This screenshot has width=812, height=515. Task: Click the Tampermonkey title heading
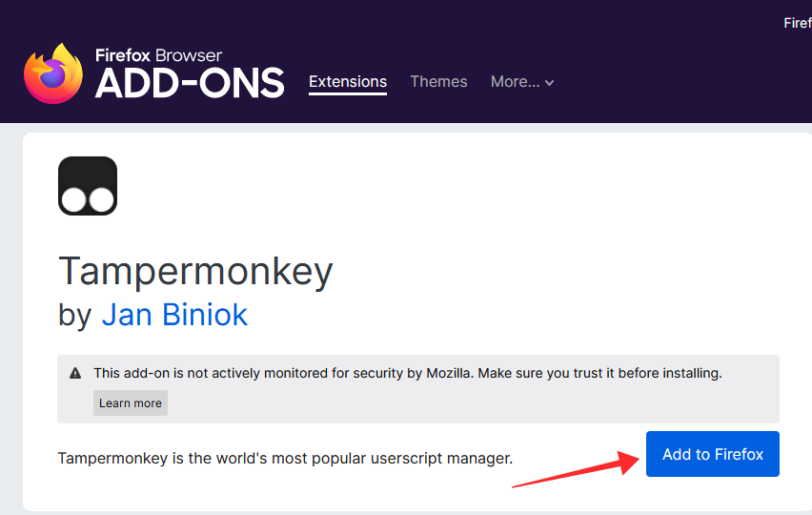(x=195, y=272)
